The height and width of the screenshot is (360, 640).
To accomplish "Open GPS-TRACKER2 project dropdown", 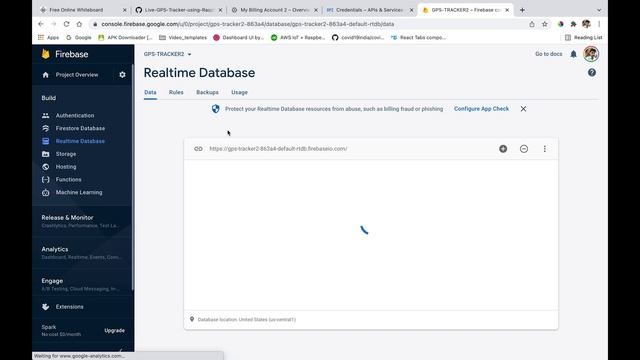I will pyautogui.click(x=167, y=54).
